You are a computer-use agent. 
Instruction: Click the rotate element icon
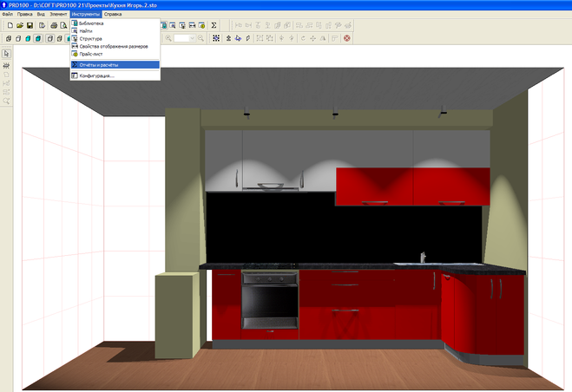coord(303,38)
